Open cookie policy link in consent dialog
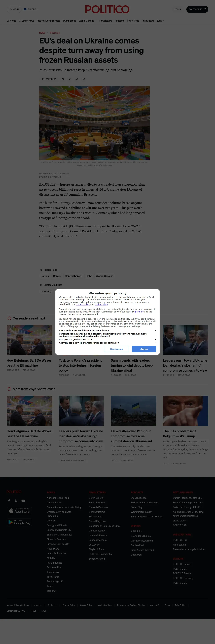The height and width of the screenshot is (644, 215). (101, 304)
